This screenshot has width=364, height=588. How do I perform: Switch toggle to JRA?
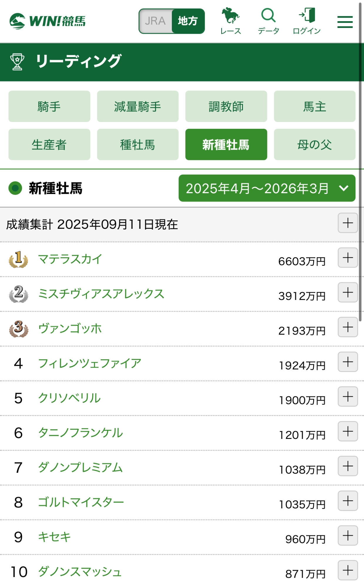pyautogui.click(x=155, y=21)
